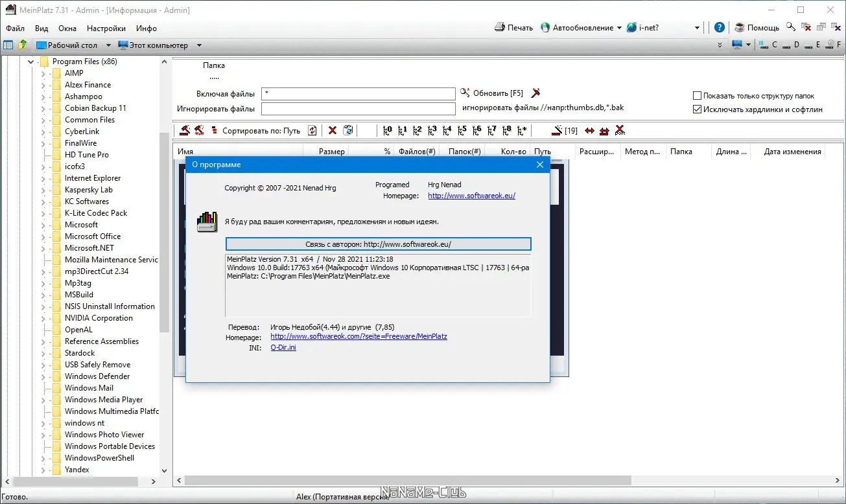
Task: Select drive D in the drive bar
Action: pos(792,45)
